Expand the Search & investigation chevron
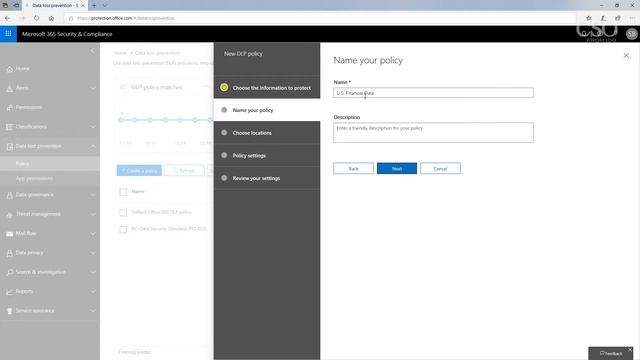 pyautogui.click(x=93, y=272)
